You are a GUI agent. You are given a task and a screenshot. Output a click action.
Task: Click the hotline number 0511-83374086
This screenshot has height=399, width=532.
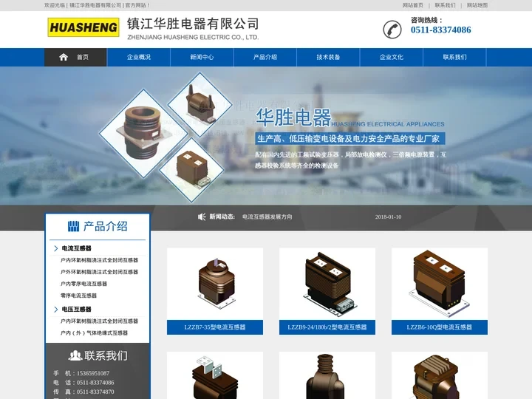(x=440, y=30)
